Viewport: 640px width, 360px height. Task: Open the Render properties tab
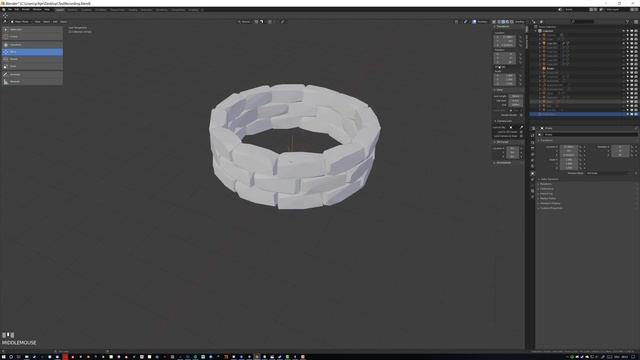click(x=533, y=142)
